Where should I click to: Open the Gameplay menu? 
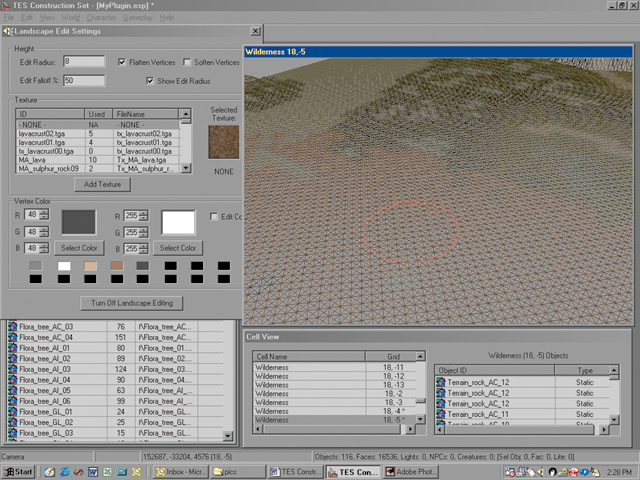pos(139,18)
